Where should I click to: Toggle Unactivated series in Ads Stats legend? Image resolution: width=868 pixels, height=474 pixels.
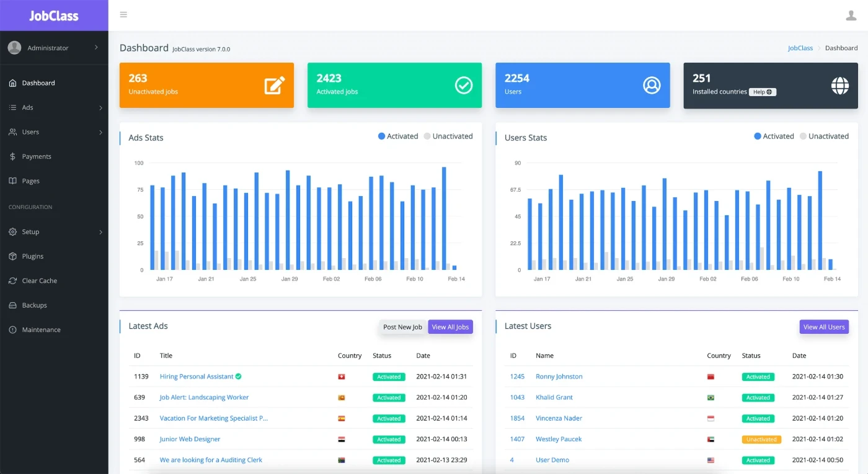point(448,136)
